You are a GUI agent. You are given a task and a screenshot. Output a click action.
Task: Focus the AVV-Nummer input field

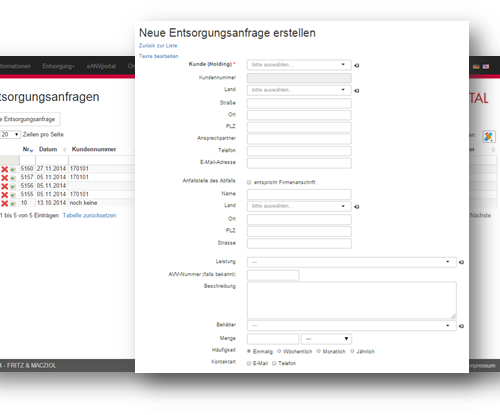273,275
